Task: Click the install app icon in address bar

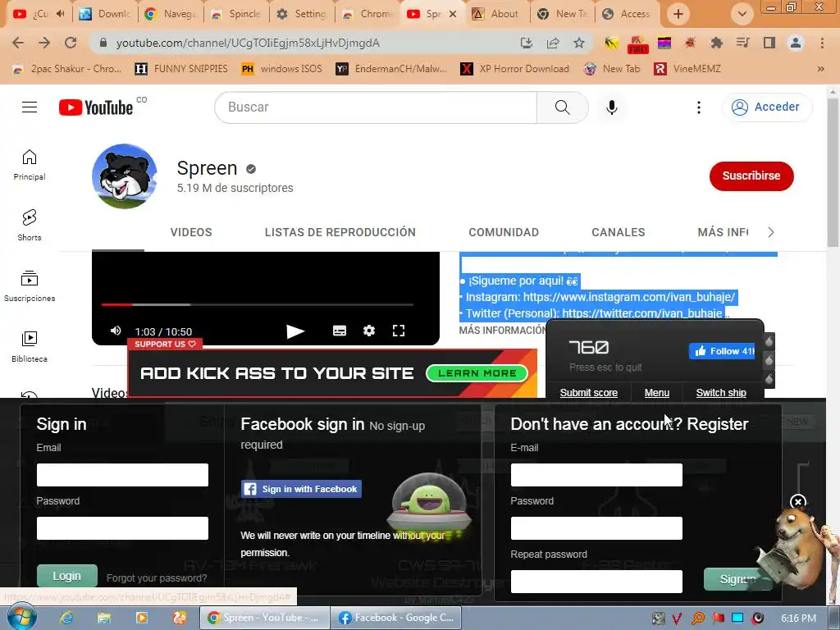Action: pos(526,43)
